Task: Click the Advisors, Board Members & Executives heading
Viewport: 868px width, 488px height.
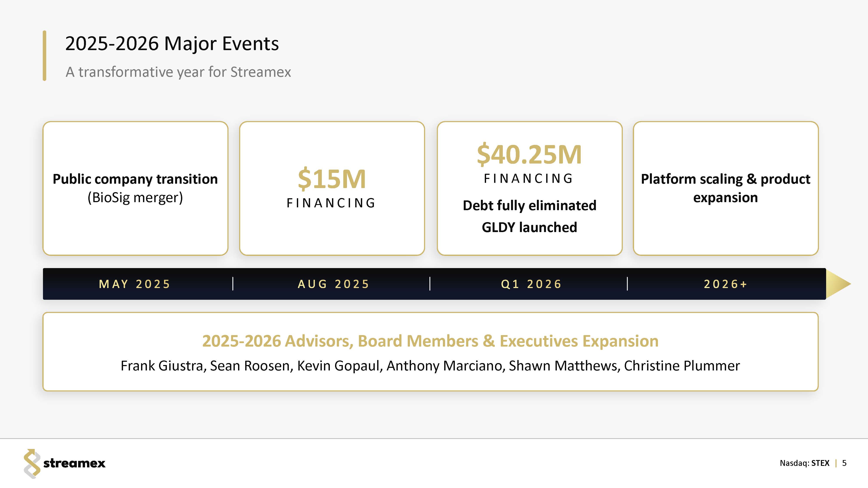Action: click(430, 341)
